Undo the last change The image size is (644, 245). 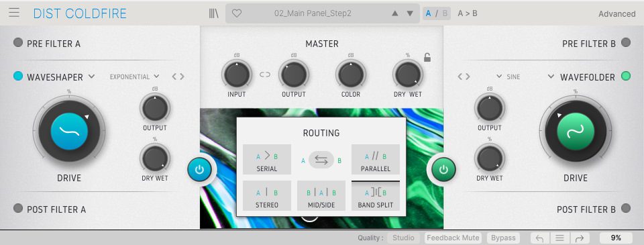click(x=539, y=238)
